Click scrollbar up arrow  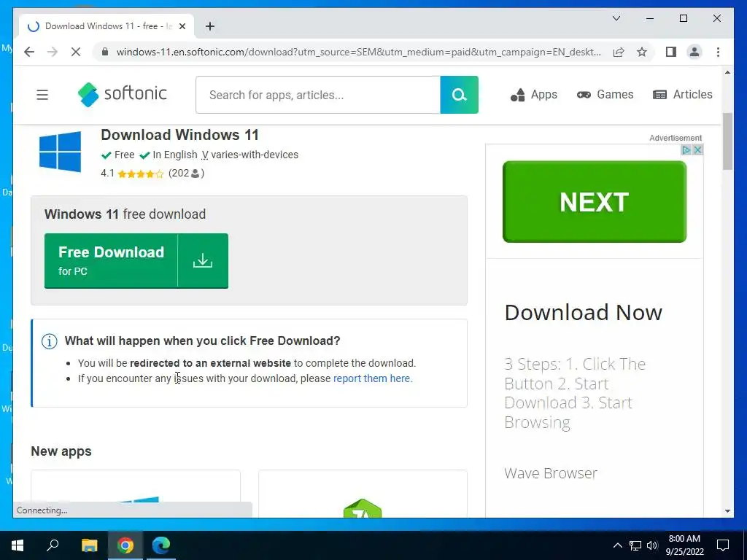coord(727,72)
